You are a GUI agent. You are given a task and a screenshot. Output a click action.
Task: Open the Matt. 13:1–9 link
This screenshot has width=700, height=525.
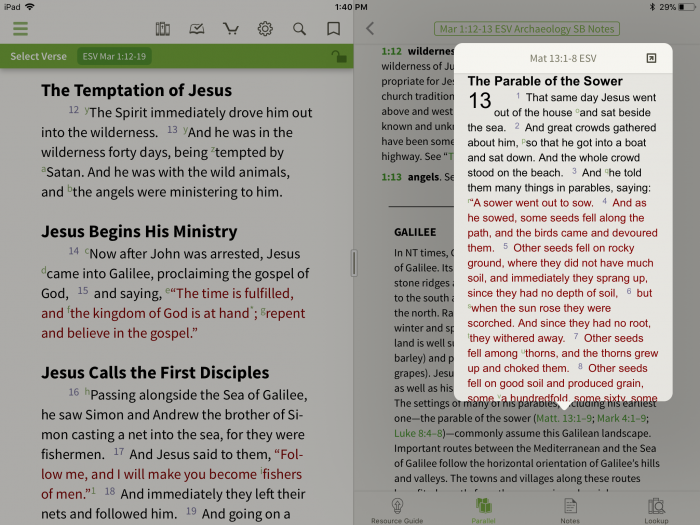coord(564,418)
